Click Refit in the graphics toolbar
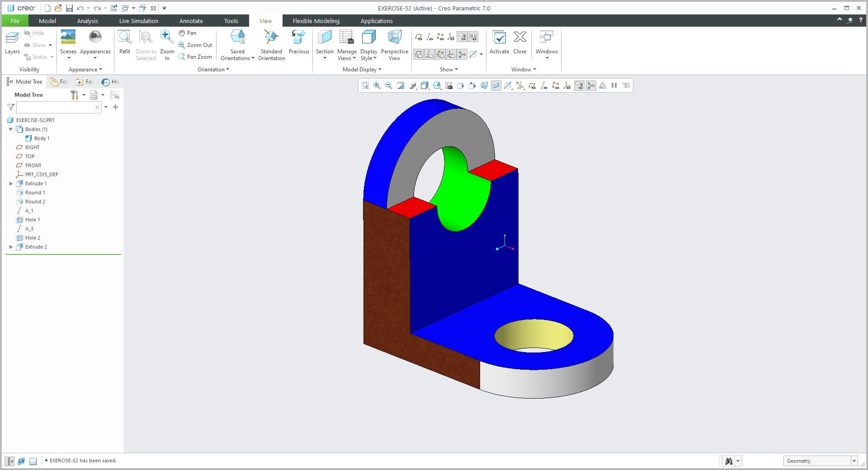The image size is (868, 470). pyautogui.click(x=365, y=86)
